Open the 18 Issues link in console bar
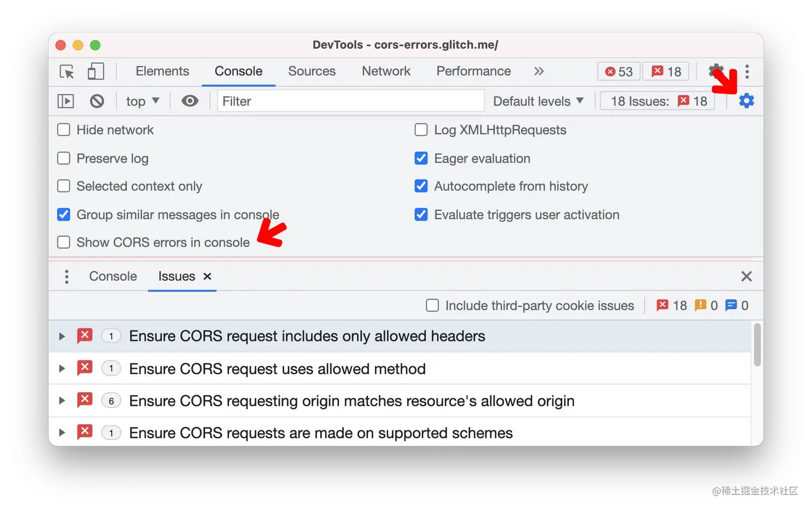 pyautogui.click(x=658, y=101)
